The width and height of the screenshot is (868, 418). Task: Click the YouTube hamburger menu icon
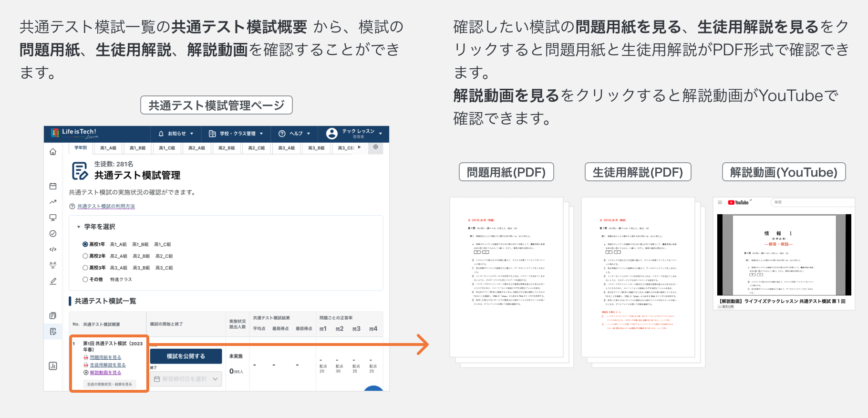coord(720,202)
